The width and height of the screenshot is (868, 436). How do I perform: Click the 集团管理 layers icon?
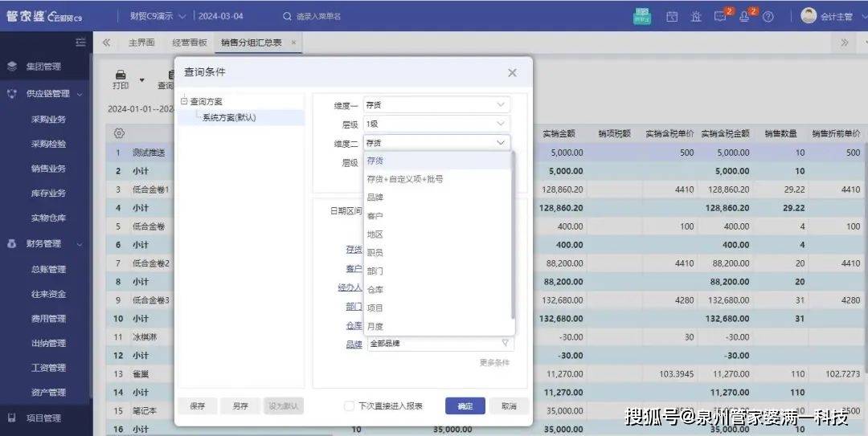pos(12,67)
